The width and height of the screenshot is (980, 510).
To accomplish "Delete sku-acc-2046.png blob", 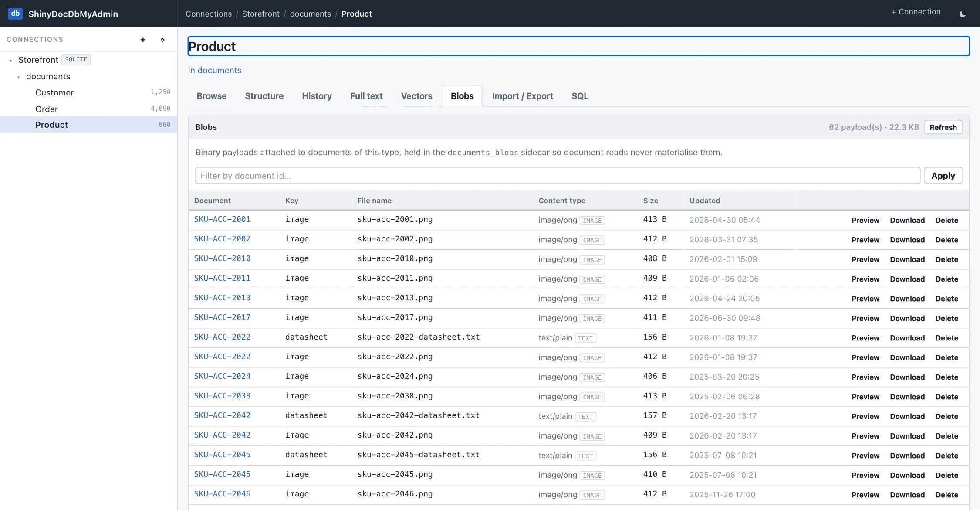I will [946, 495].
